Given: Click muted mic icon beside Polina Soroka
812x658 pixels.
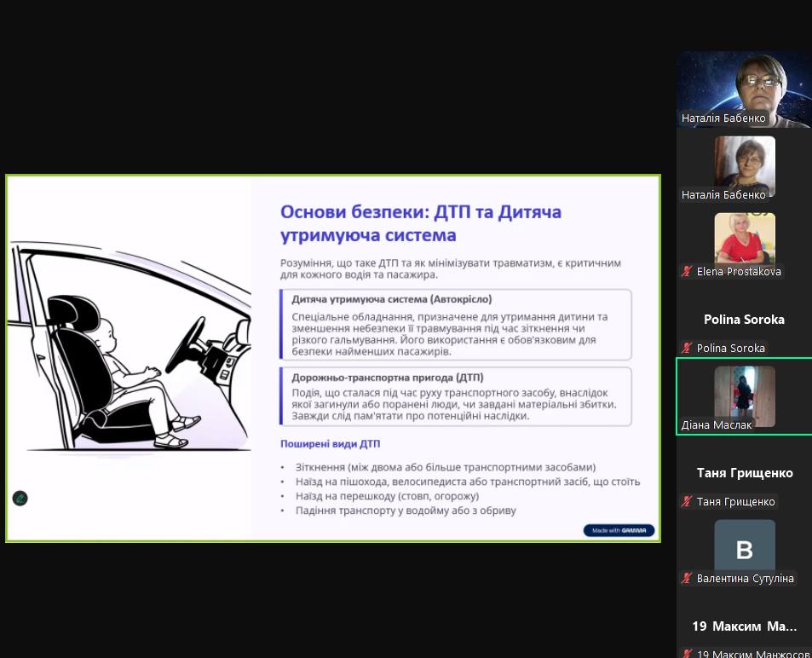Looking at the screenshot, I should click(687, 349).
